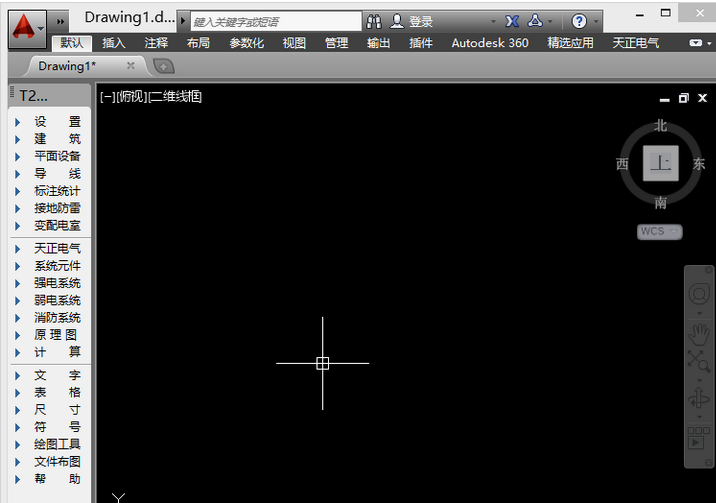The image size is (716, 503).
Task: Close the Drawing1* file tab
Action: coord(131,66)
